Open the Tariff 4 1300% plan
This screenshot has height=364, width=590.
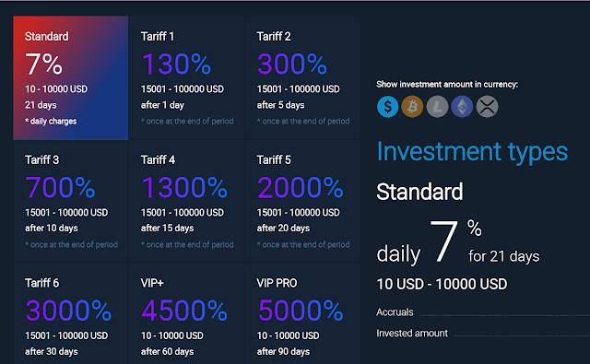(x=186, y=201)
